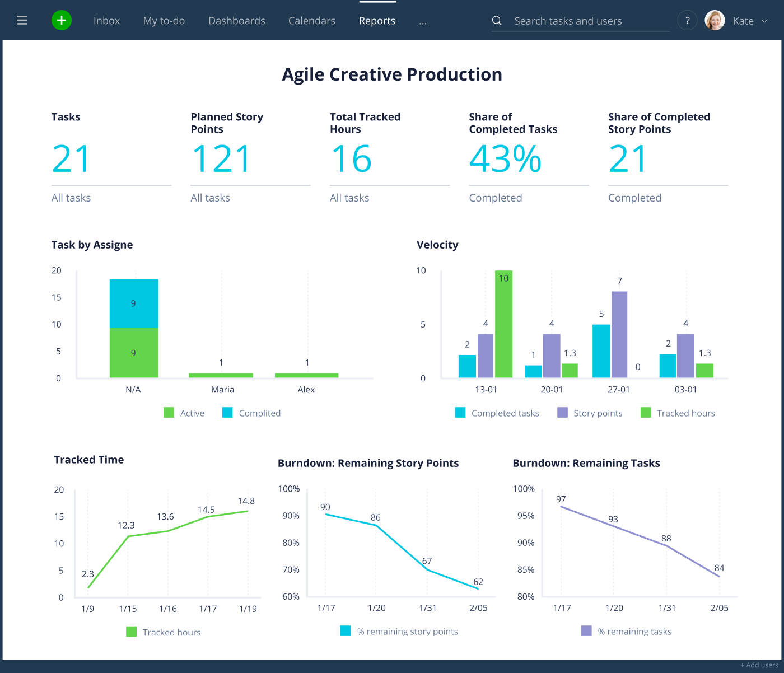Click the green 10 bar for 13-01

click(x=503, y=324)
